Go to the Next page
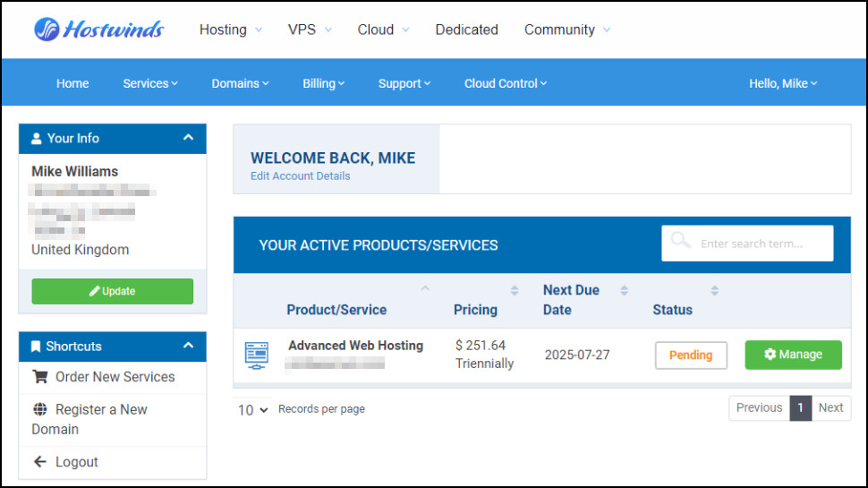Screen dimensions: 868x488 (x=831, y=407)
